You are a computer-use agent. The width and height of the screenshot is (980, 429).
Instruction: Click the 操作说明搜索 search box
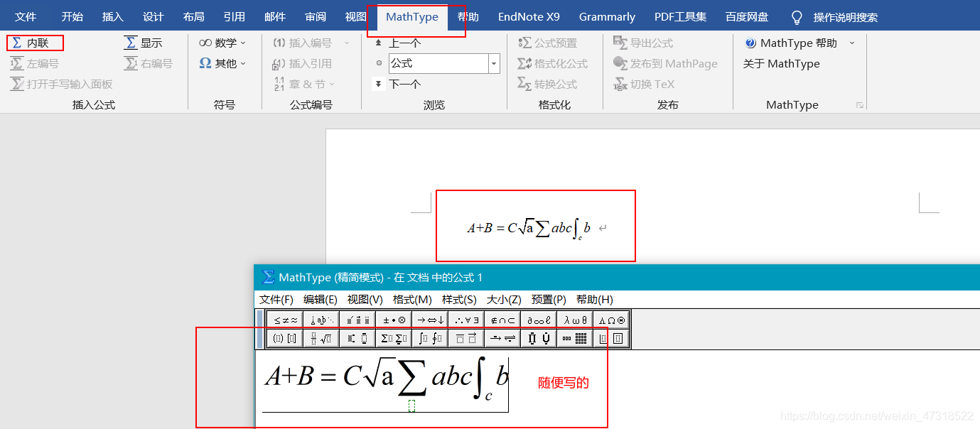[x=835, y=17]
